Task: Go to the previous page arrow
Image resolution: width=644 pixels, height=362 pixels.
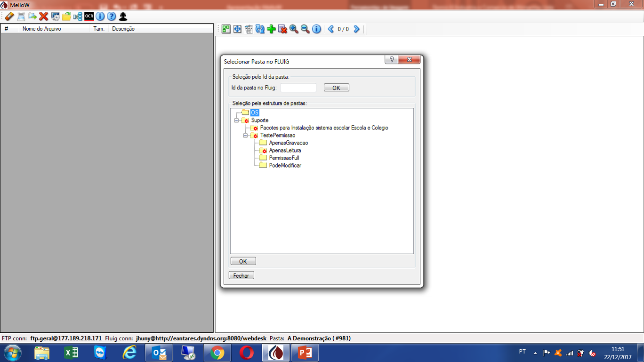Action: (x=330, y=29)
